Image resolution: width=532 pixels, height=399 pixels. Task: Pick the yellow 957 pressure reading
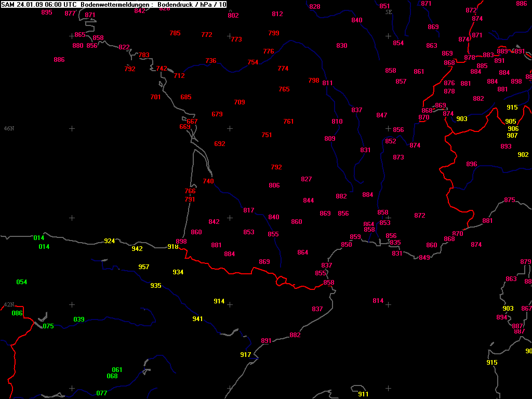[144, 267]
